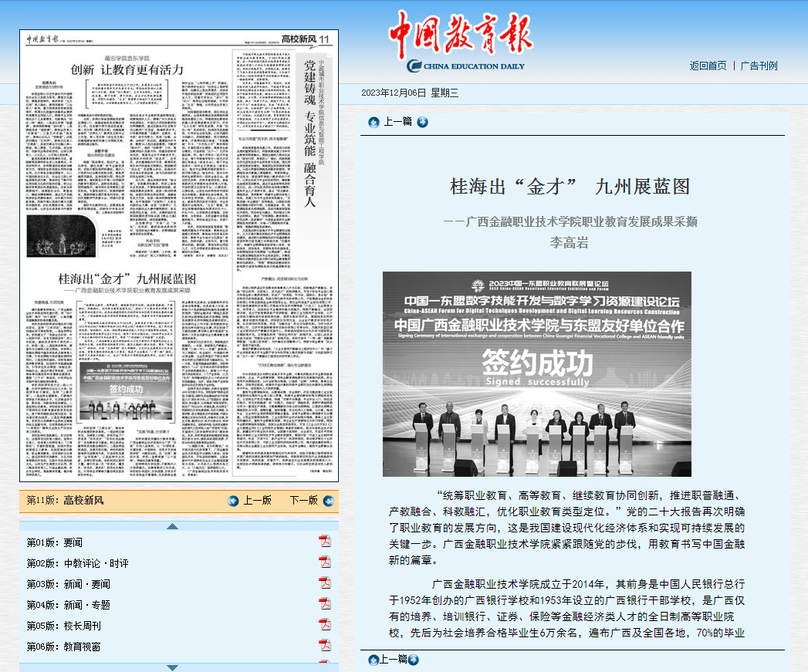The image size is (808, 672).
Task: Open PDF for 第04版 新闻·专题
Action: coord(325,604)
